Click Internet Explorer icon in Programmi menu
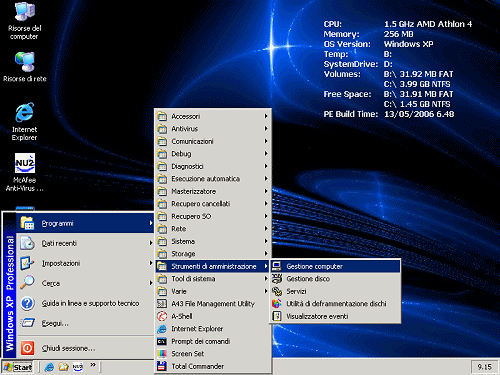The height and width of the screenshot is (375, 500). [162, 329]
